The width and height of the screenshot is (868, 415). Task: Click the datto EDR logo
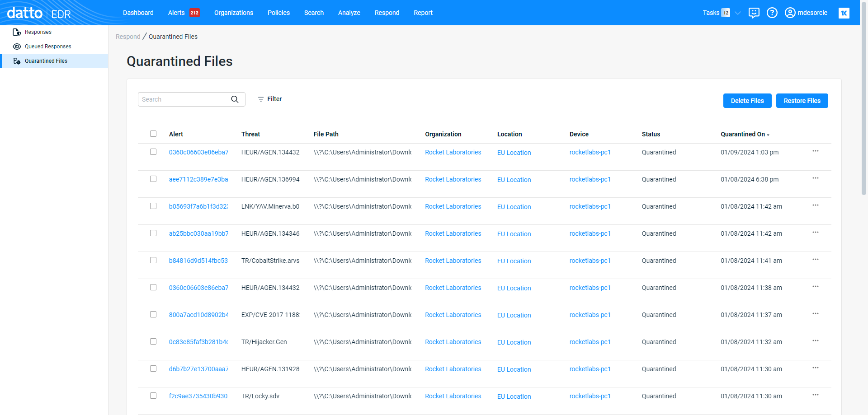[x=39, y=13]
